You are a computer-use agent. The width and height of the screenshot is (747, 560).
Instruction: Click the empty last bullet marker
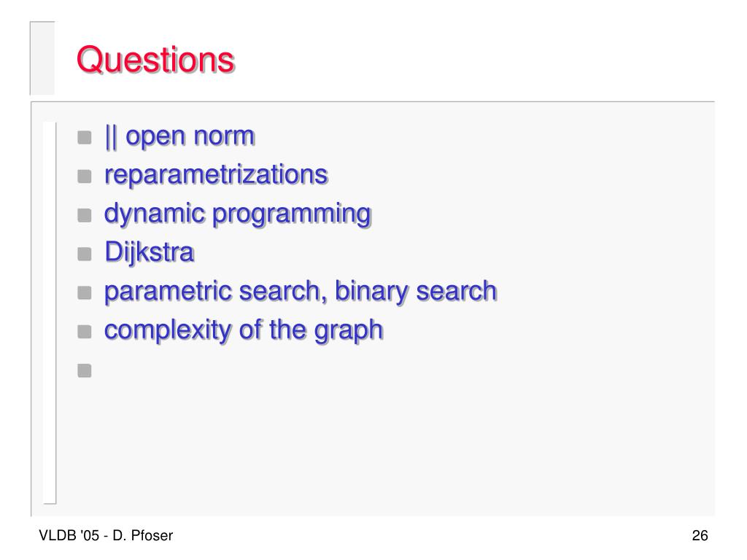(85, 370)
